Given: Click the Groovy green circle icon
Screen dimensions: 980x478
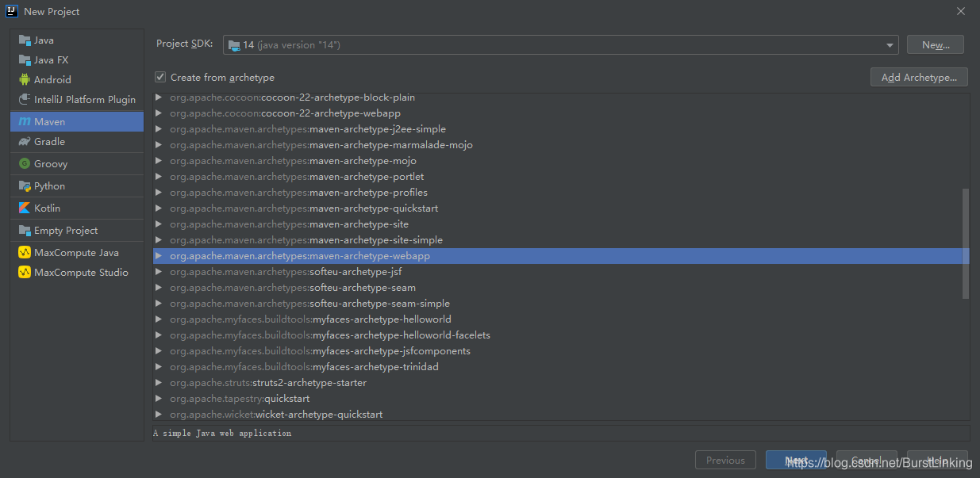Looking at the screenshot, I should [x=24, y=164].
